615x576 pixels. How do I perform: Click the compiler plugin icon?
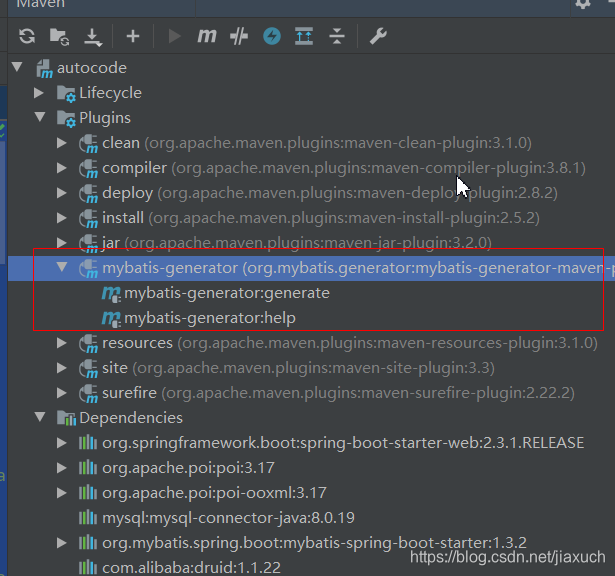pos(88,169)
